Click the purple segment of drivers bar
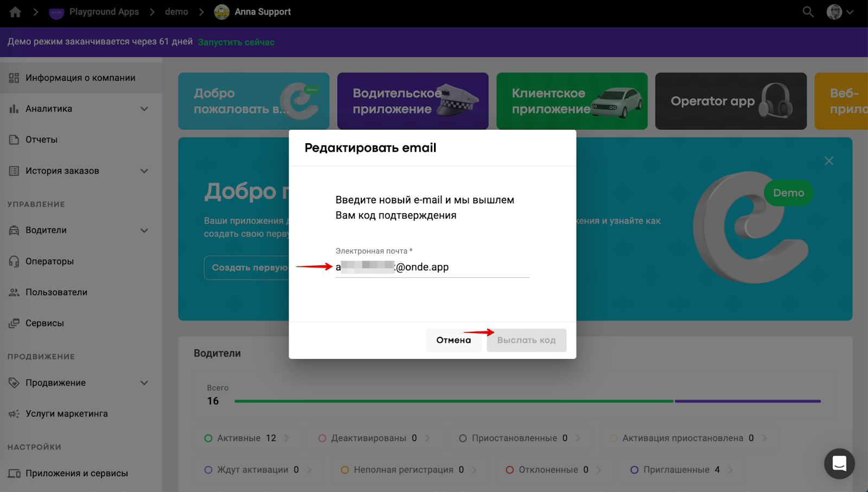Viewport: 868px width, 492px height. tap(748, 401)
